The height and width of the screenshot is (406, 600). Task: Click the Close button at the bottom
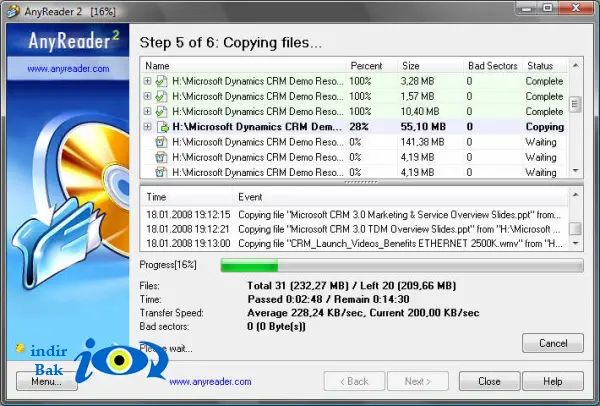[x=489, y=381]
